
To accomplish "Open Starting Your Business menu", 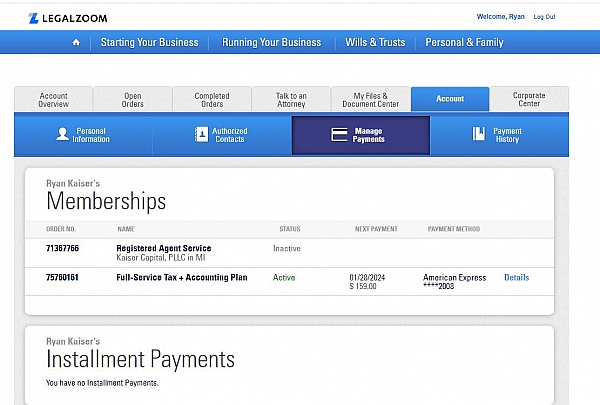I will pos(149,43).
